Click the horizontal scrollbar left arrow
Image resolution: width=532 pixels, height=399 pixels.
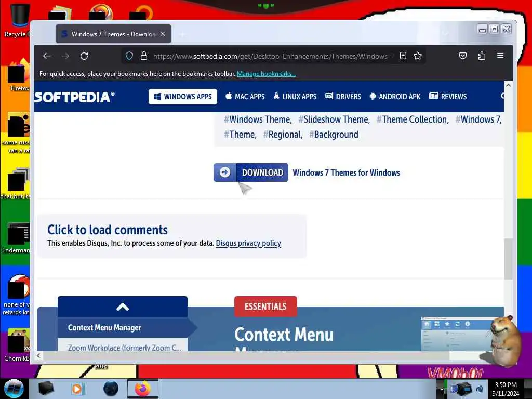click(x=38, y=355)
